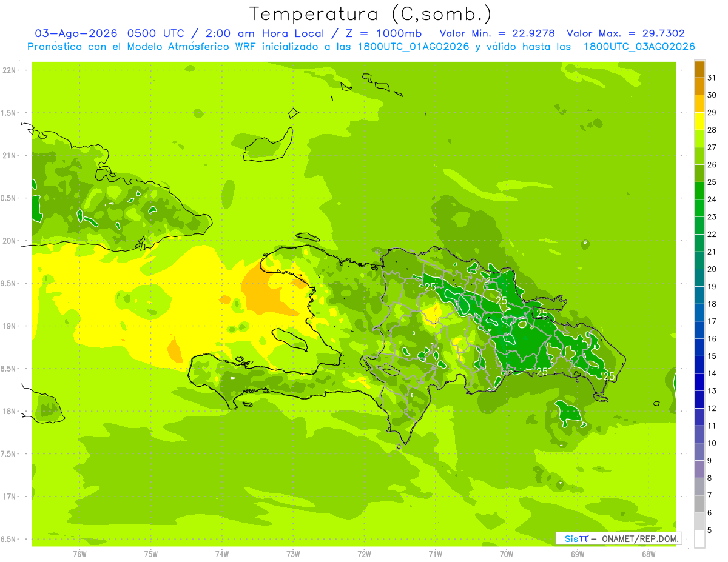Screen dimensions: 728x562
Task: Click the "75W" longitude label
Action: coord(151,554)
